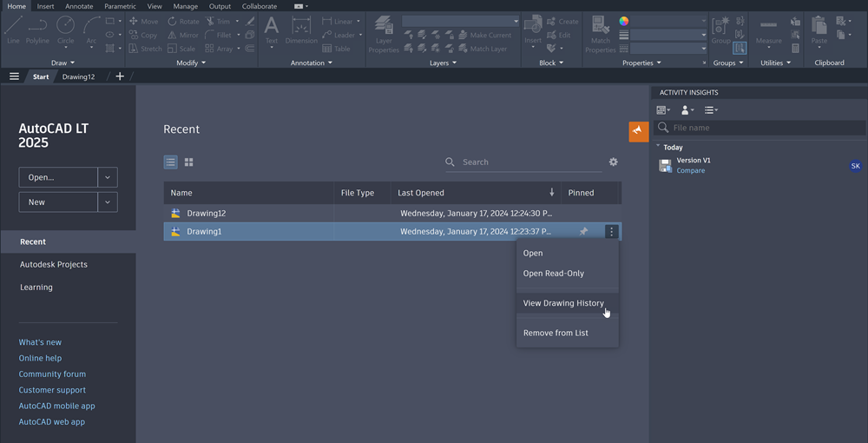Click the Mirror tool
This screenshot has height=443, width=868.
point(182,35)
